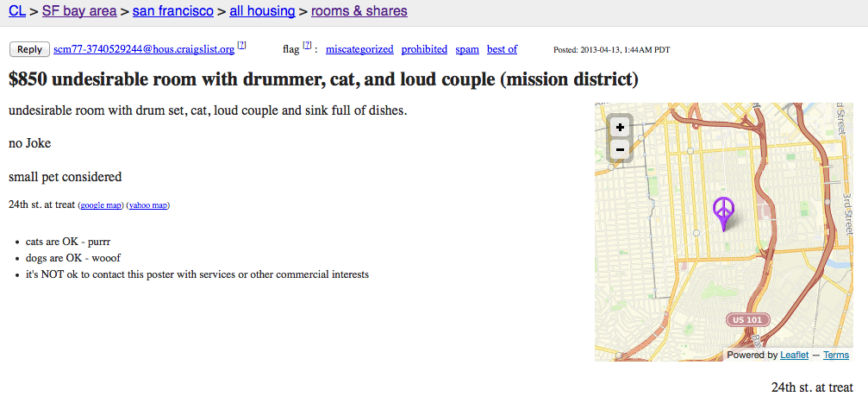Open the Leaflet attribution link

click(x=795, y=355)
